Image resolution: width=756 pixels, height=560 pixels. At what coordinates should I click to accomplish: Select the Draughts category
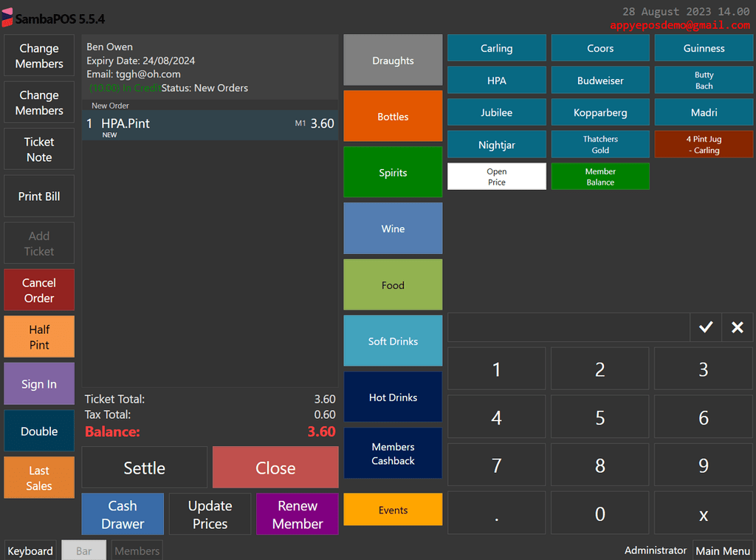click(392, 60)
